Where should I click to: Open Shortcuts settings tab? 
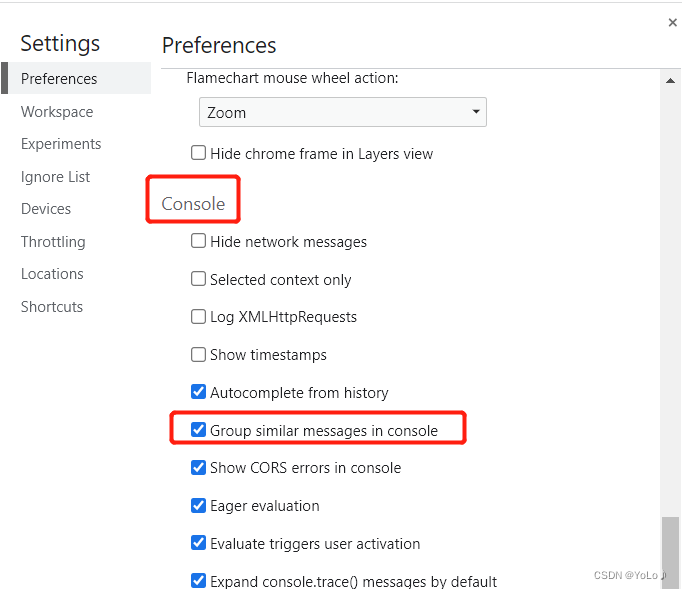pos(52,307)
